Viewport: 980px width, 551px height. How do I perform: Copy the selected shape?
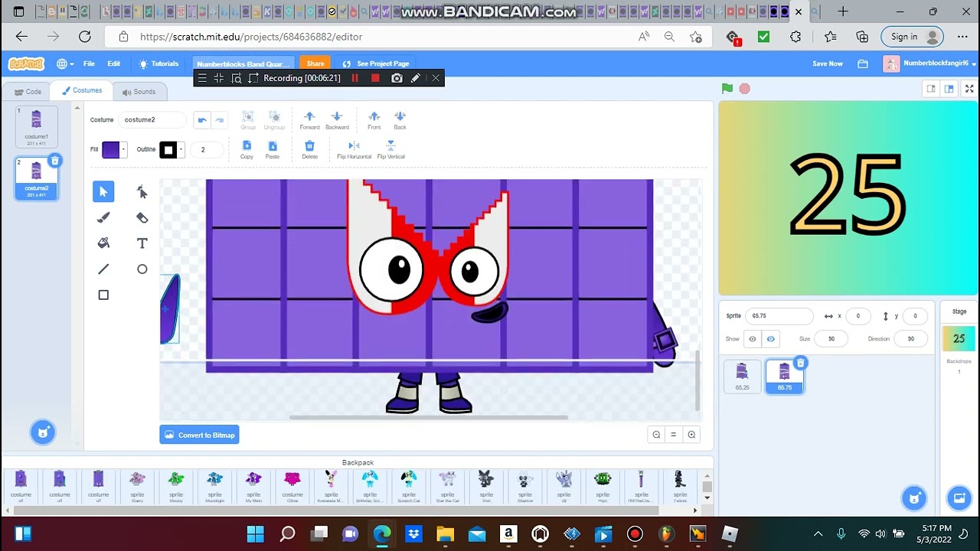click(247, 149)
